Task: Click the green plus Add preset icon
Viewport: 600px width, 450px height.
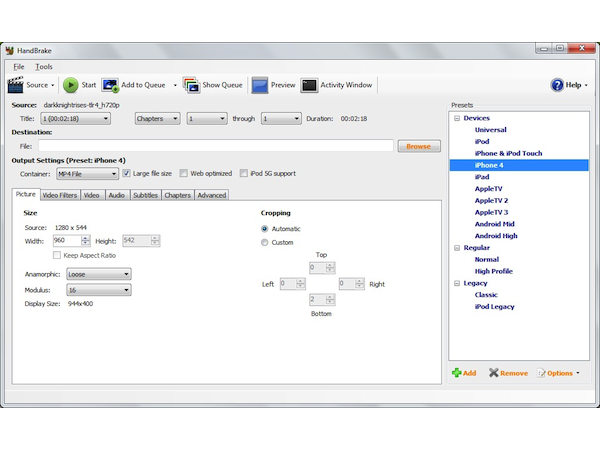Action: coord(457,373)
